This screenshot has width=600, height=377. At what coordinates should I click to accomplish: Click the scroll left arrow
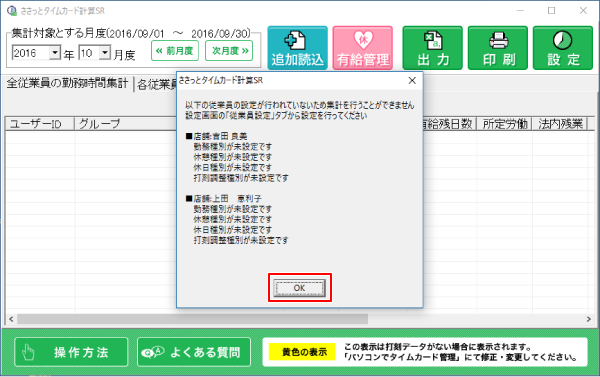tap(11, 319)
